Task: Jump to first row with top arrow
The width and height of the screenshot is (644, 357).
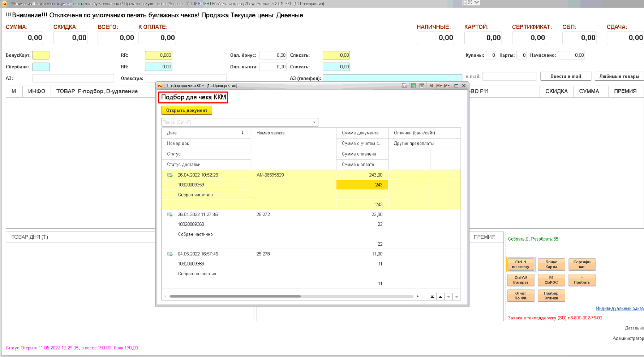Action: pyautogui.click(x=432, y=297)
